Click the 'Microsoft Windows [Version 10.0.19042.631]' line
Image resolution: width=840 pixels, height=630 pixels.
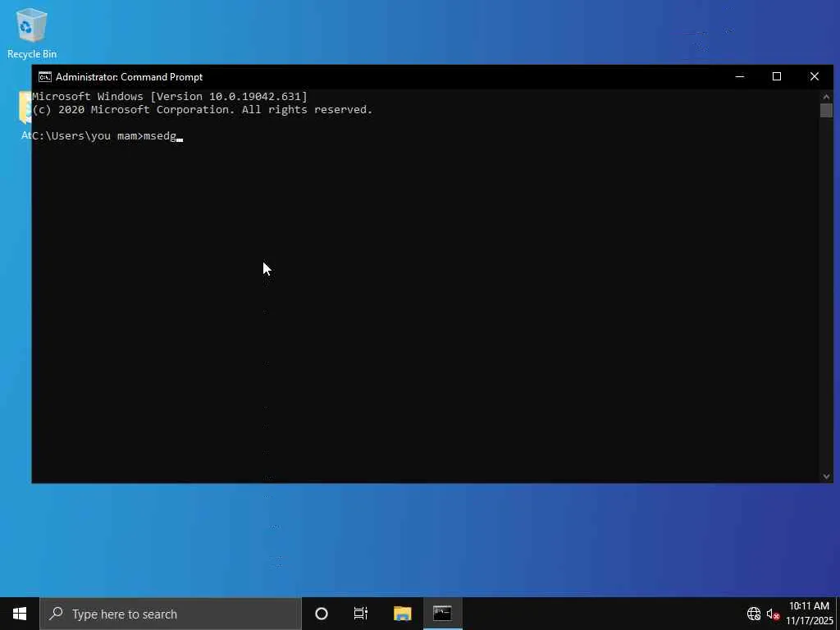(x=170, y=97)
